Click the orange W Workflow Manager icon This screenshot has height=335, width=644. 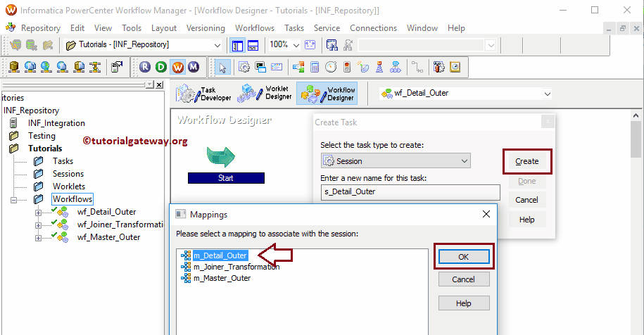coord(178,67)
